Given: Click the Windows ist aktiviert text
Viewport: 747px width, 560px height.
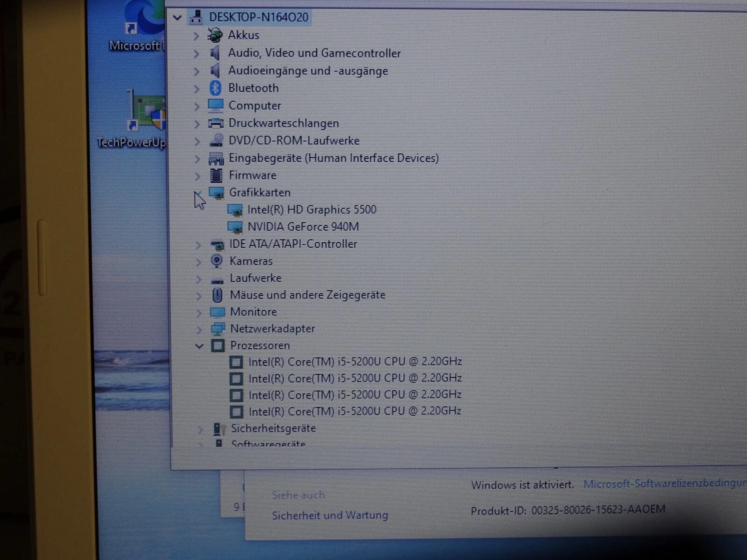Looking at the screenshot, I should click(x=522, y=485).
